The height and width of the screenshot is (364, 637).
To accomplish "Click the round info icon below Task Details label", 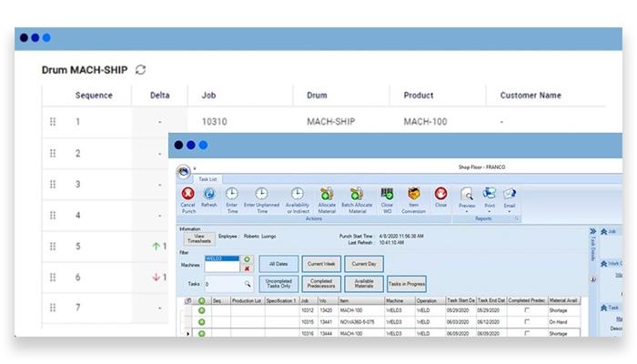I will tap(593, 279).
